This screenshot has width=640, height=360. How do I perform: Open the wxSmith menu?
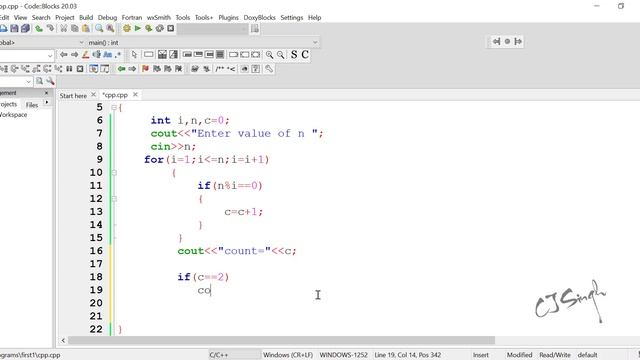coord(159,18)
